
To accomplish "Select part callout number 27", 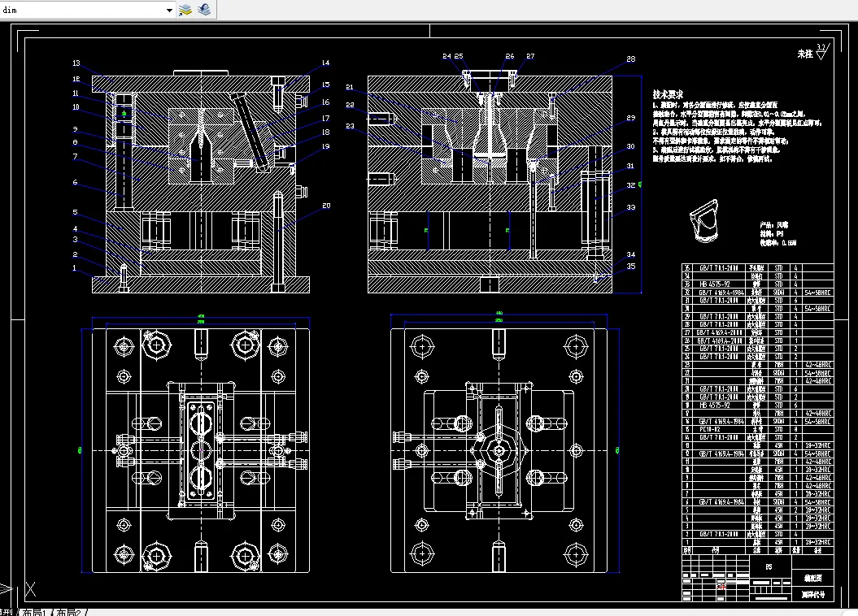I will coord(530,56).
